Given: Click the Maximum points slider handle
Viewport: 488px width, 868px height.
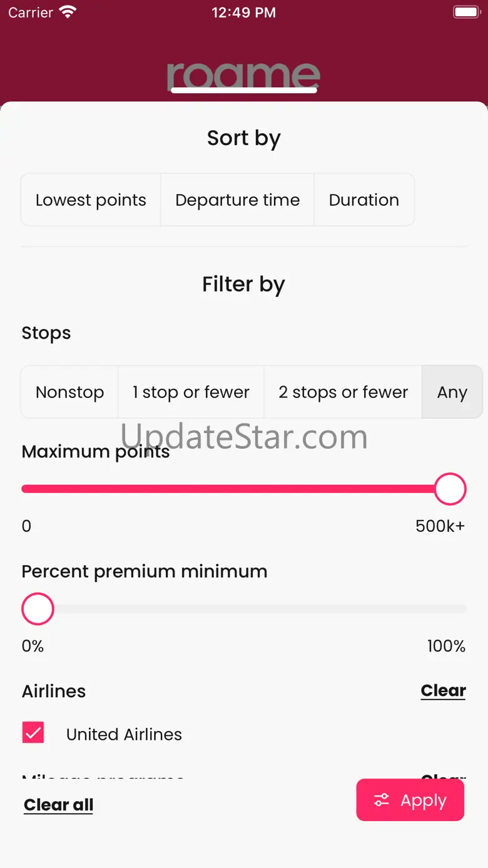Looking at the screenshot, I should point(450,489).
